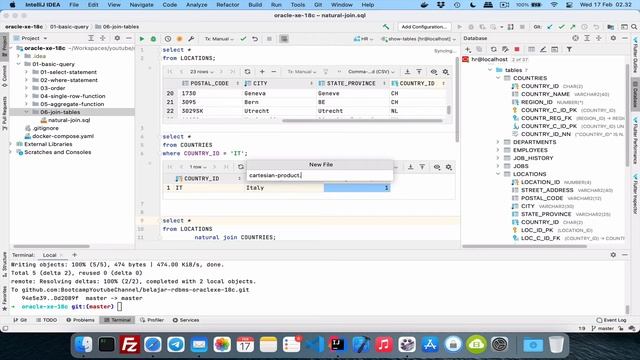Image resolution: width=640 pixels, height=360 pixels.
Task: Collapse the 06-join-tables folder
Action: [x=27, y=112]
